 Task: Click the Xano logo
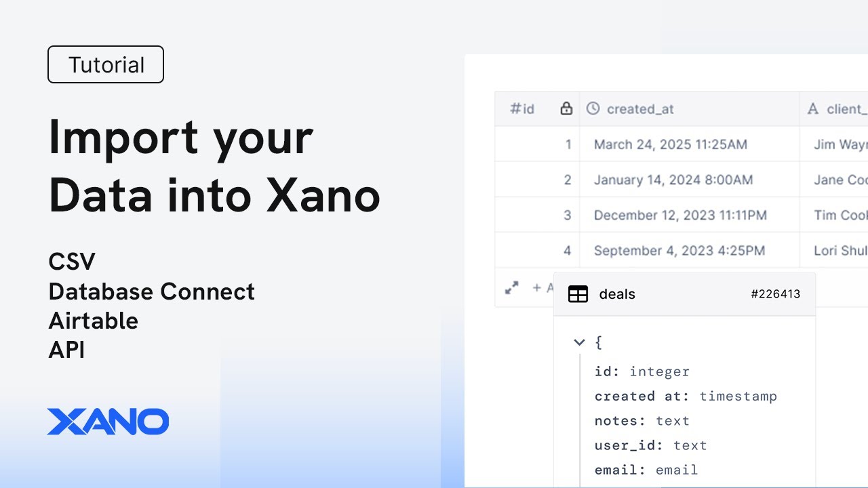108,421
